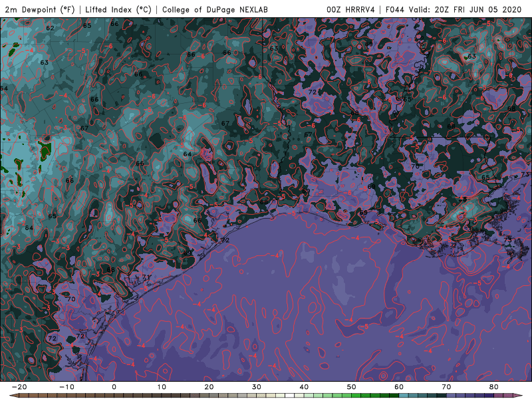
Task: Click the "Valid: 20Z FRI JUN 05 2020" text
Action: 465,9
